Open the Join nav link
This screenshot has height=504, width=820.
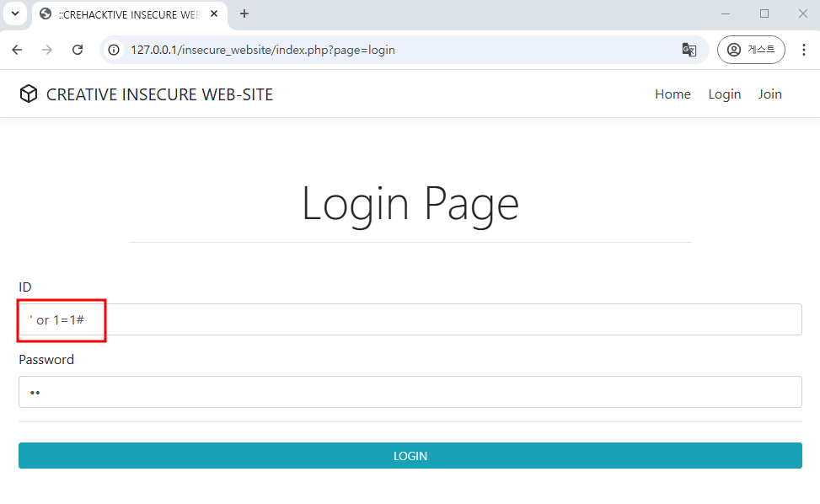click(x=769, y=94)
